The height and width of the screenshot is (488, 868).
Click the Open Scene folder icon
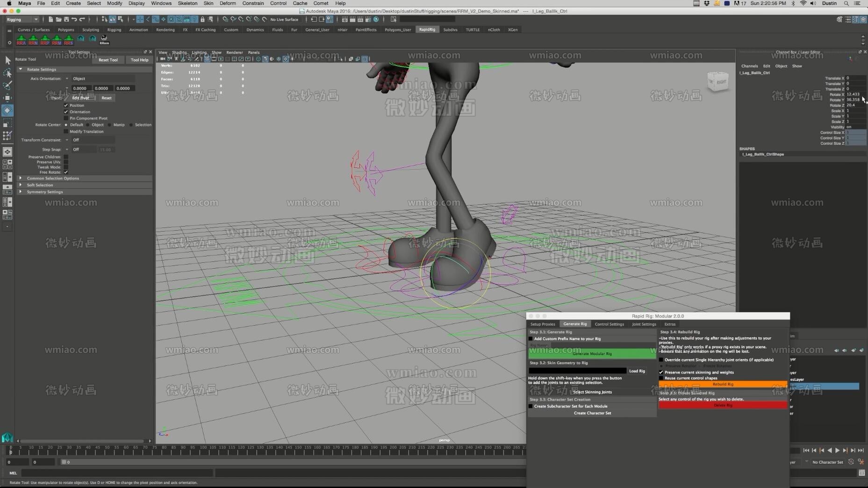58,19
